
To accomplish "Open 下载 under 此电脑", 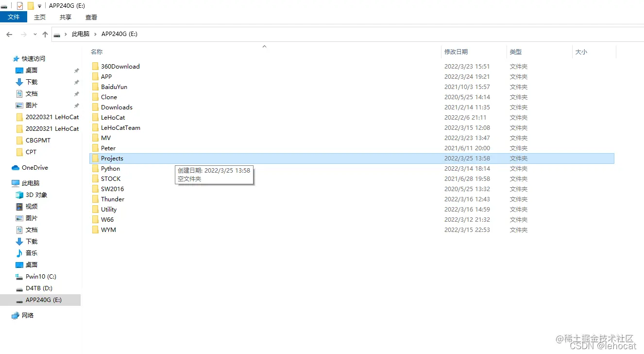I will point(32,241).
